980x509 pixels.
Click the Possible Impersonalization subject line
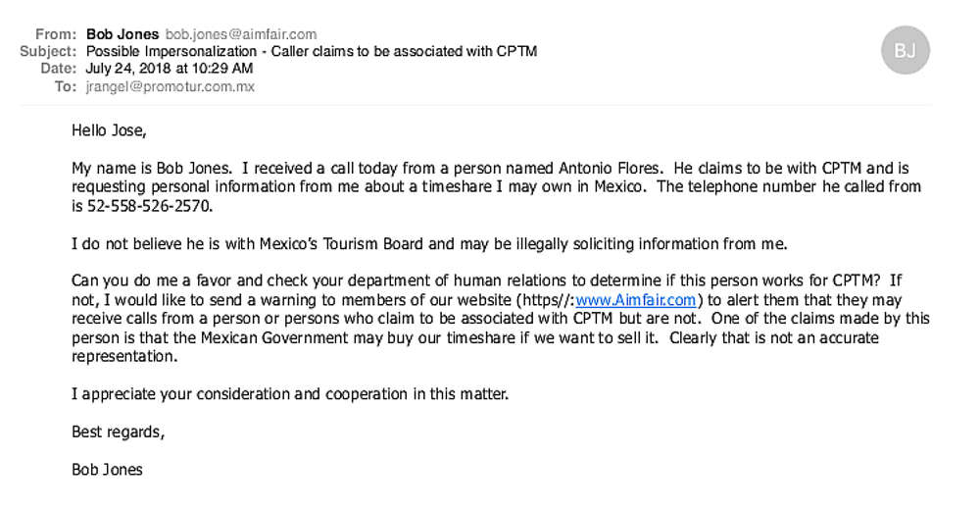tap(312, 51)
